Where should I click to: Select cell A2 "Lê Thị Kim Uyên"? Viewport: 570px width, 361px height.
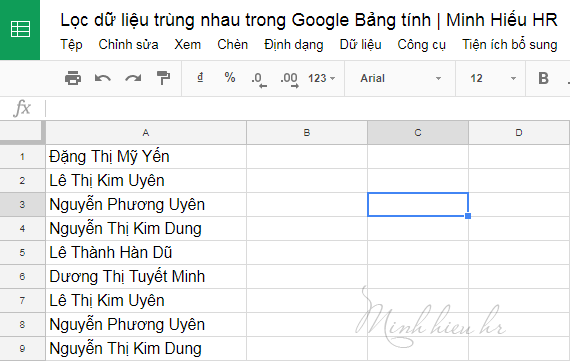click(x=146, y=181)
